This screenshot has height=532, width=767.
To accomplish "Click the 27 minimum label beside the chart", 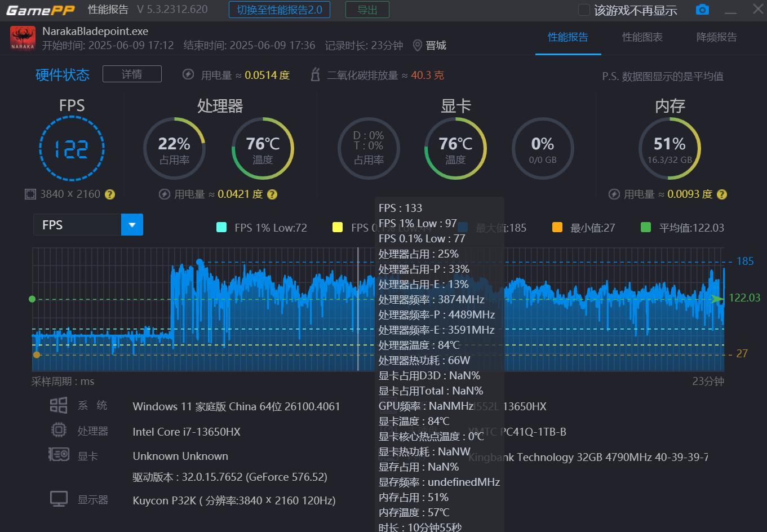I will (x=742, y=354).
